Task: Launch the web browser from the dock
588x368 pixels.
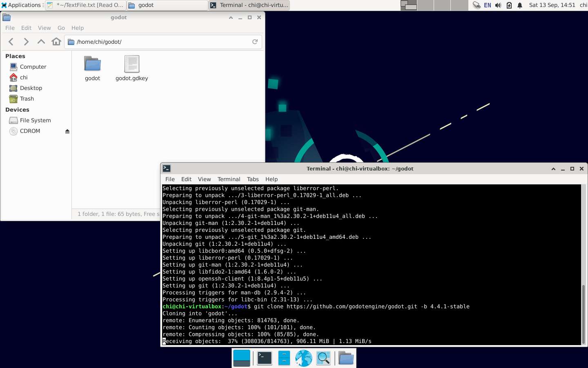Action: tap(304, 358)
